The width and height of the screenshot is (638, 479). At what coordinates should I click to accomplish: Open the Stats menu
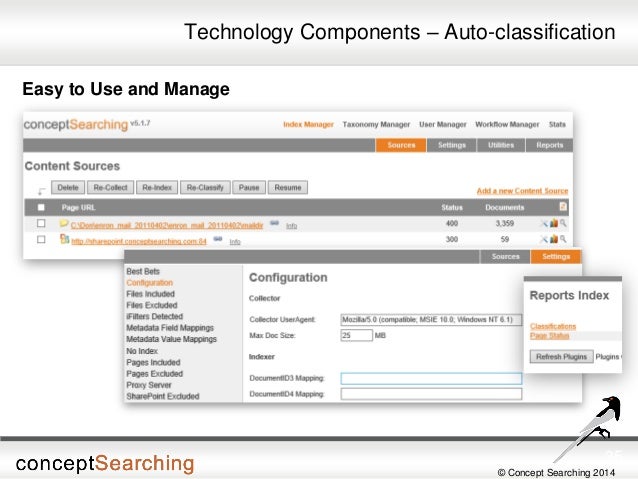(557, 125)
